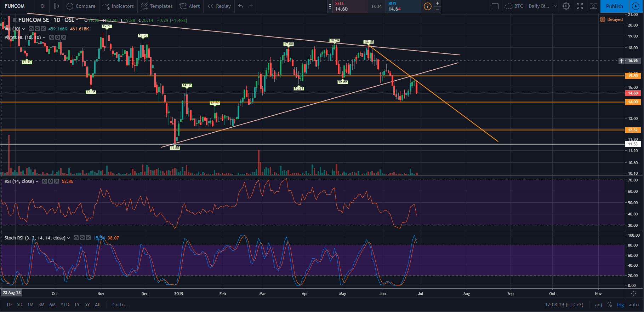Image resolution: width=644 pixels, height=312 pixels.
Task: Remove the RSI indicator
Action: click(x=57, y=181)
